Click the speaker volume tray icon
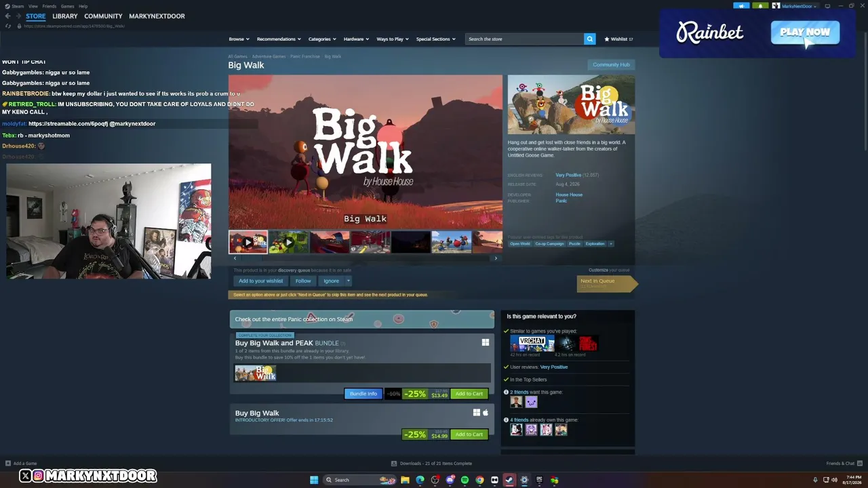This screenshot has width=868, height=488. 834,480
